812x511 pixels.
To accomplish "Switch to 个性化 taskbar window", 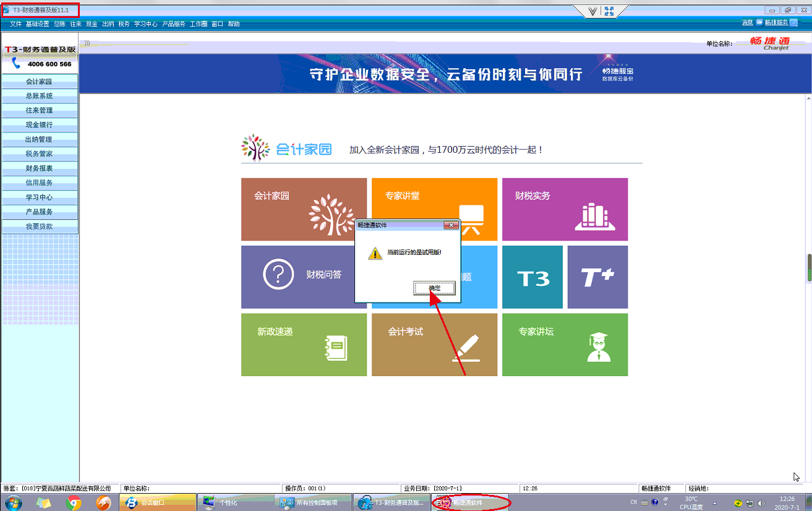I will click(235, 502).
